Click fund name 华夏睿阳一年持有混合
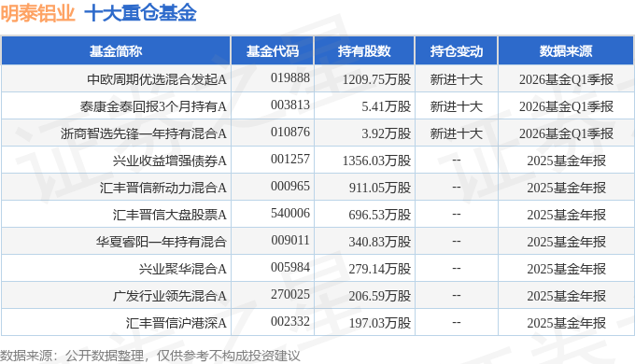 tap(162, 242)
